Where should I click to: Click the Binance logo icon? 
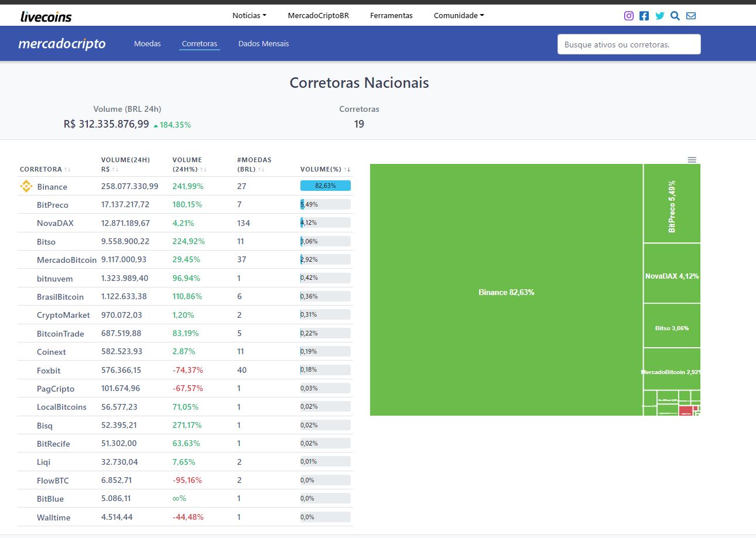pyautogui.click(x=26, y=187)
